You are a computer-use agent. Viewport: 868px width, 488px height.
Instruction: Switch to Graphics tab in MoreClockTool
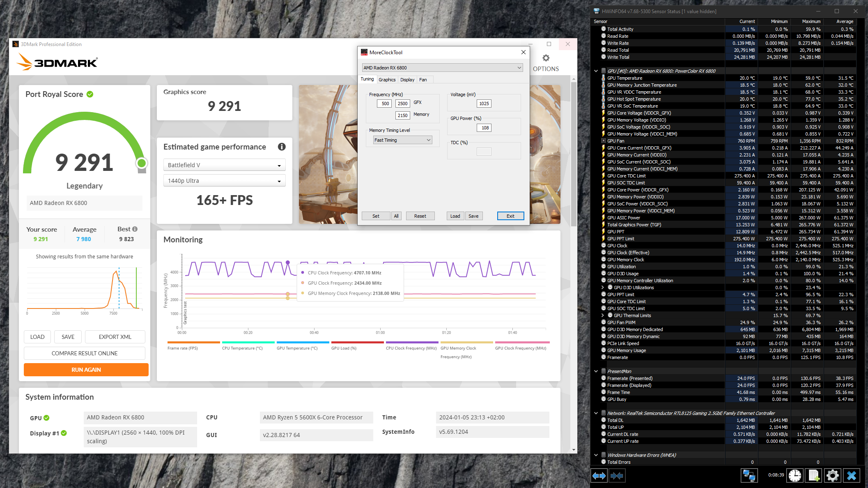pos(387,80)
